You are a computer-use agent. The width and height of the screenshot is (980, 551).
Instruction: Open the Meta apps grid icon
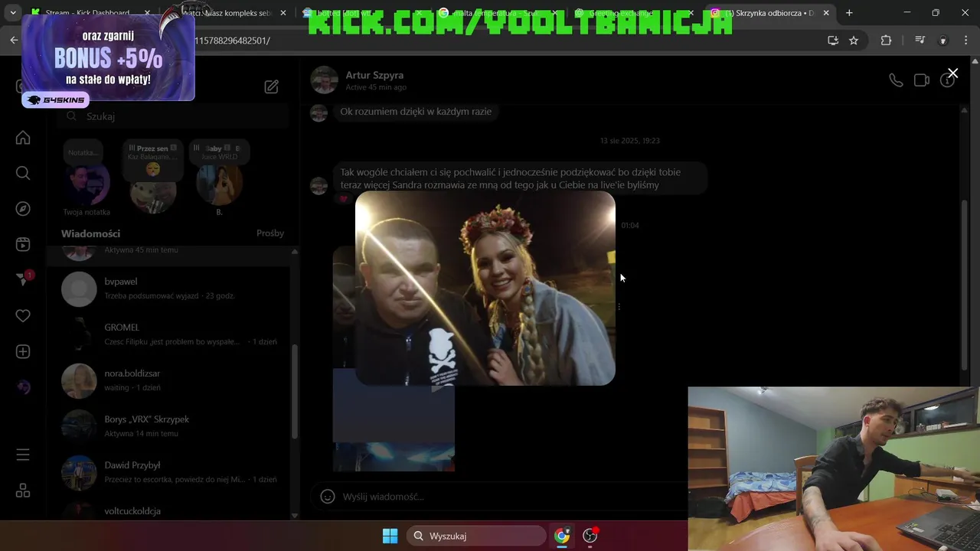[x=23, y=491]
